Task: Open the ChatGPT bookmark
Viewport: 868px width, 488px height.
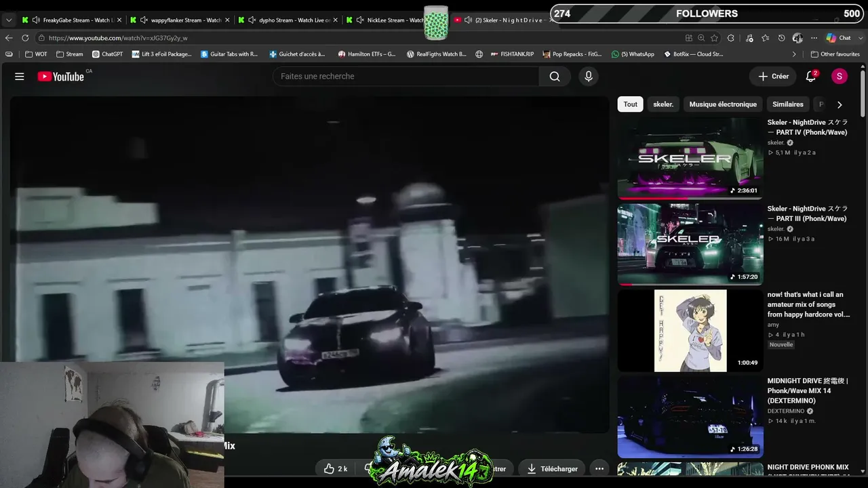Action: (x=107, y=54)
